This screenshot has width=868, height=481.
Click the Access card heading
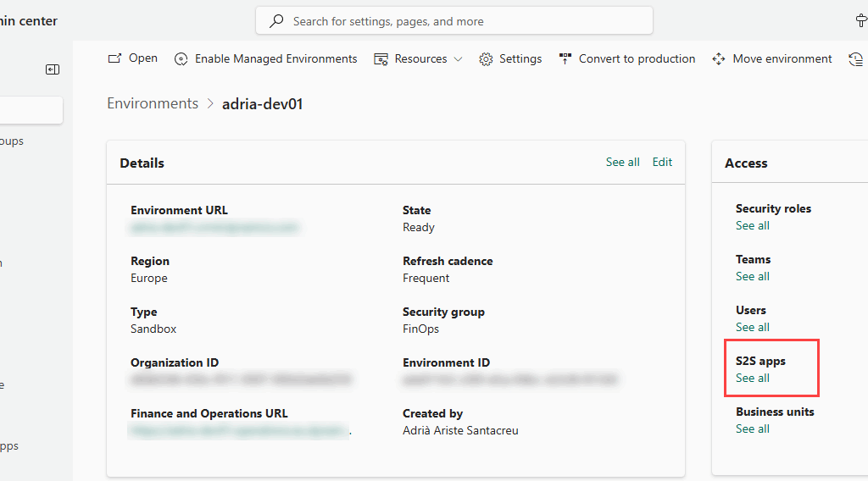(x=746, y=163)
